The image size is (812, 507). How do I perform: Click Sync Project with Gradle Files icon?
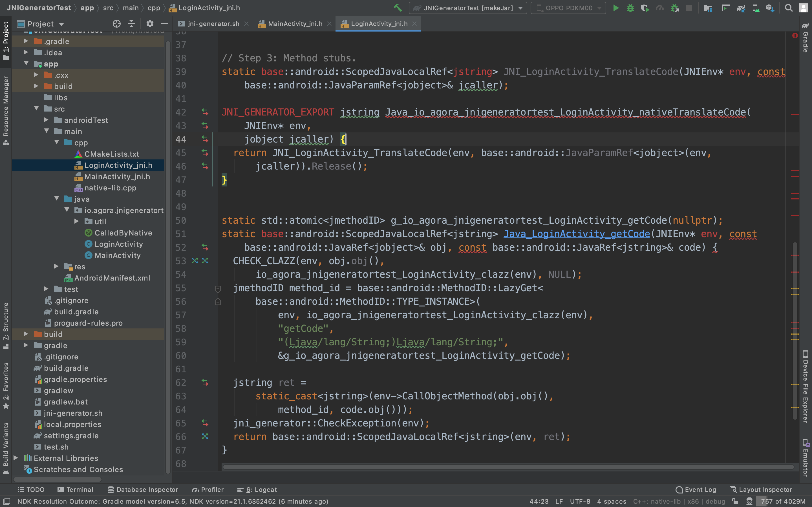(741, 8)
